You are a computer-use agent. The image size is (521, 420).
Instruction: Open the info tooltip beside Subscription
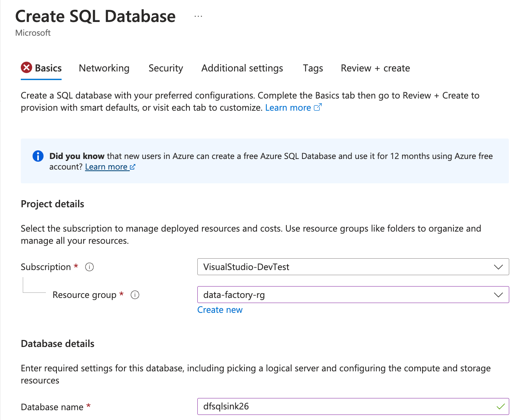point(89,267)
